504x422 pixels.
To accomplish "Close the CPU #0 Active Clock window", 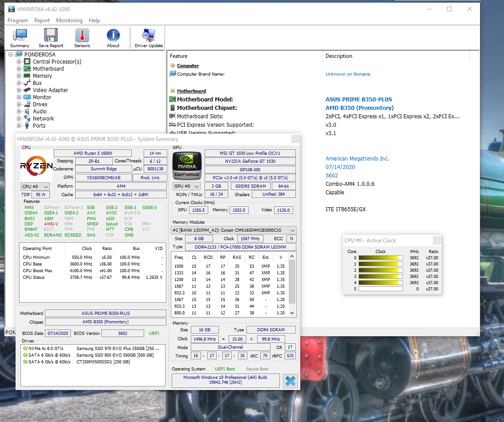I will coord(437,240).
